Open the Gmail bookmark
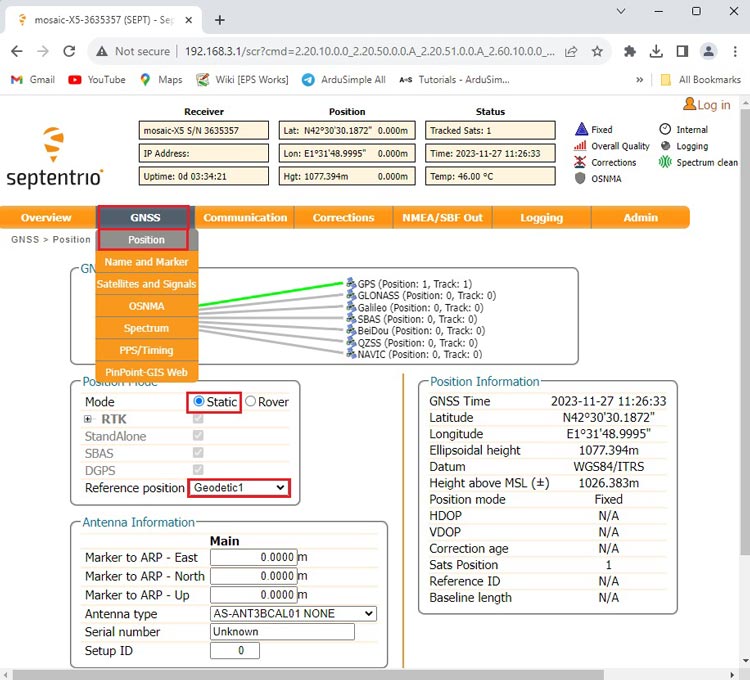 click(33, 79)
